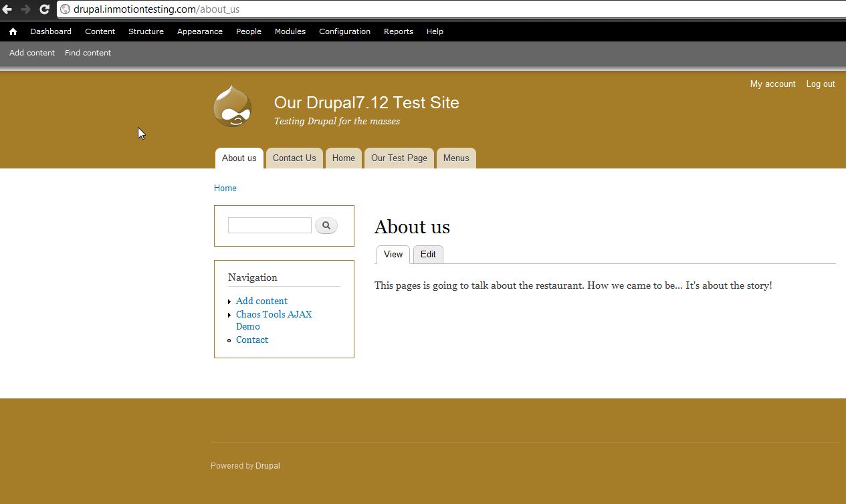Expand the Chaos Tools AJAX Demo arrow
This screenshot has height=504, width=846.
coord(229,315)
